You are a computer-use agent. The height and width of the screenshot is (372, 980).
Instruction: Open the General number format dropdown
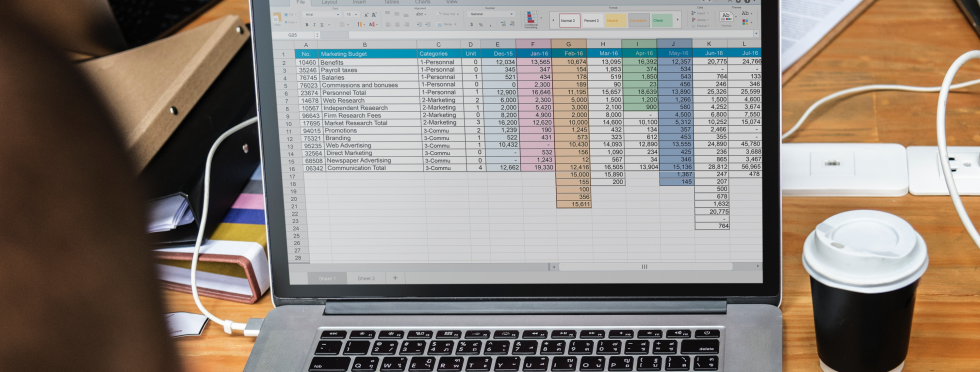coord(491,14)
